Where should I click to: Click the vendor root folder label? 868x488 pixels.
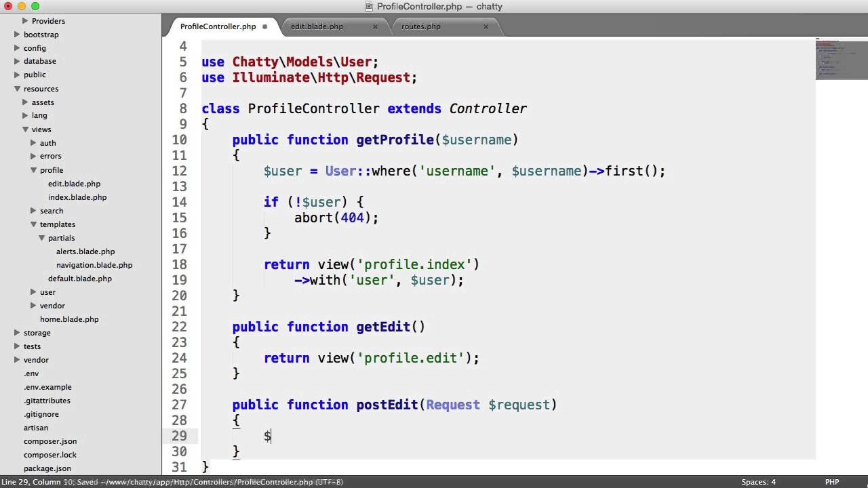tap(36, 360)
